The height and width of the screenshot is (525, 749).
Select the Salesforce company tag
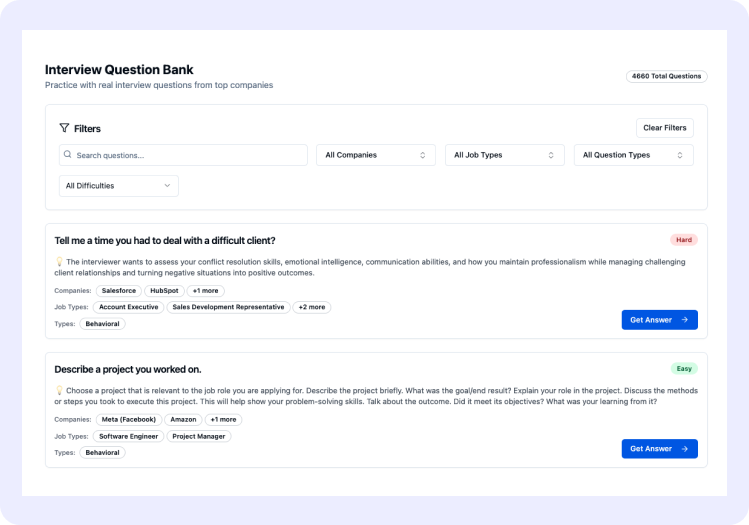pos(118,290)
